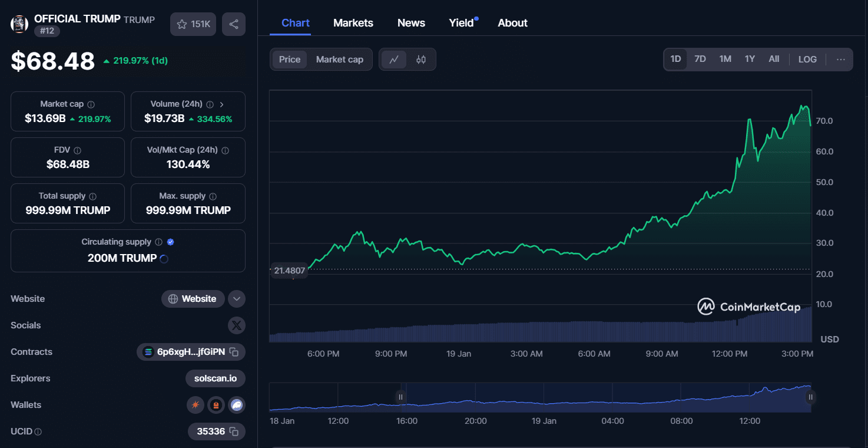Click the $68.48B FDV value
Screen dimensions: 868x448
(68, 164)
